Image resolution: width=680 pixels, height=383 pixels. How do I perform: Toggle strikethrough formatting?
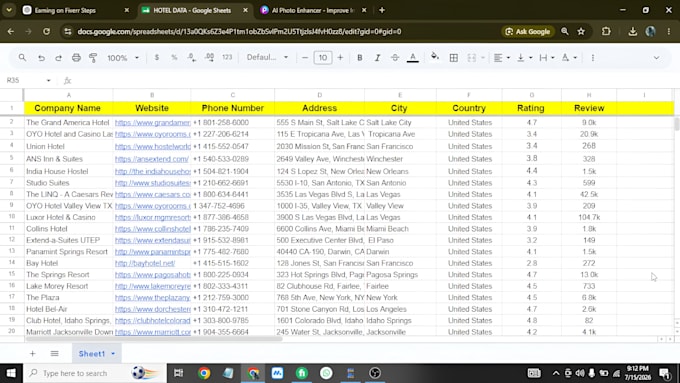click(395, 57)
